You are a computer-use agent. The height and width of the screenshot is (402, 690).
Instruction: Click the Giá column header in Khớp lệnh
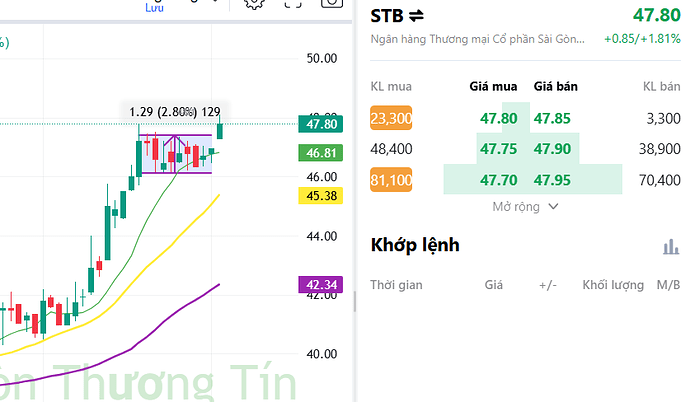(x=494, y=285)
